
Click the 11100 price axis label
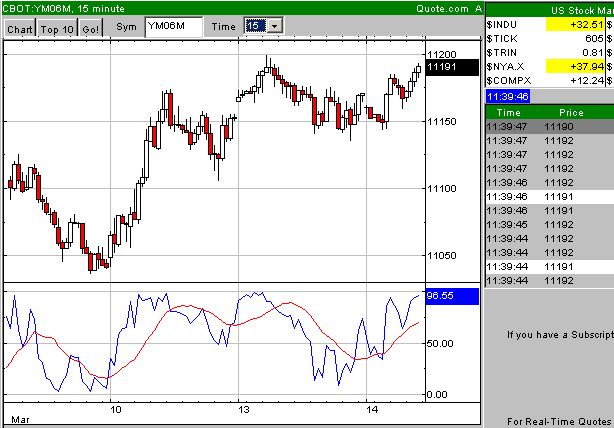[x=442, y=189]
